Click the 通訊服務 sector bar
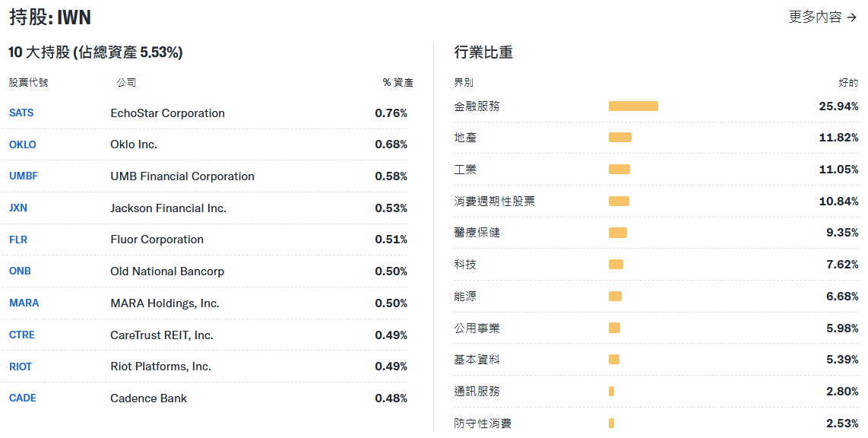Image resolution: width=868 pixels, height=438 pixels. (x=611, y=392)
